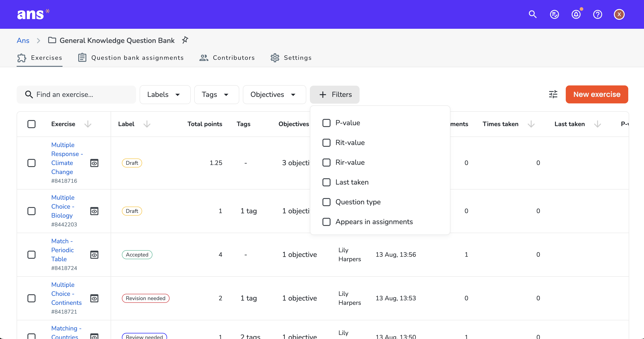644x339 pixels.
Task: Click the Draft label on Biology row
Action: (x=132, y=211)
